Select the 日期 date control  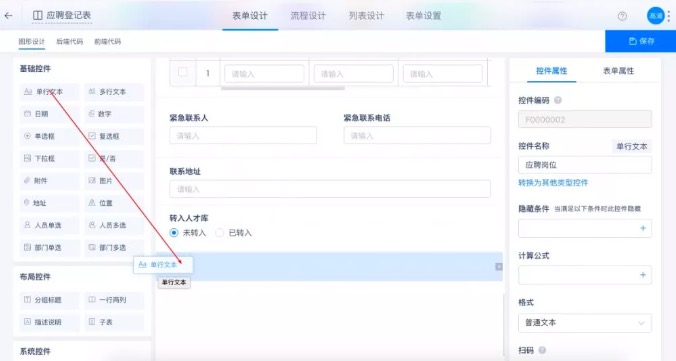pos(50,114)
